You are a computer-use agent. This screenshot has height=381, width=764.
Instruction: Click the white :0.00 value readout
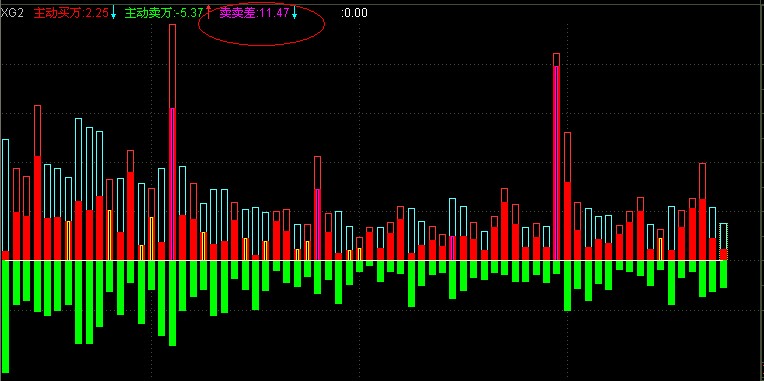[x=355, y=13]
